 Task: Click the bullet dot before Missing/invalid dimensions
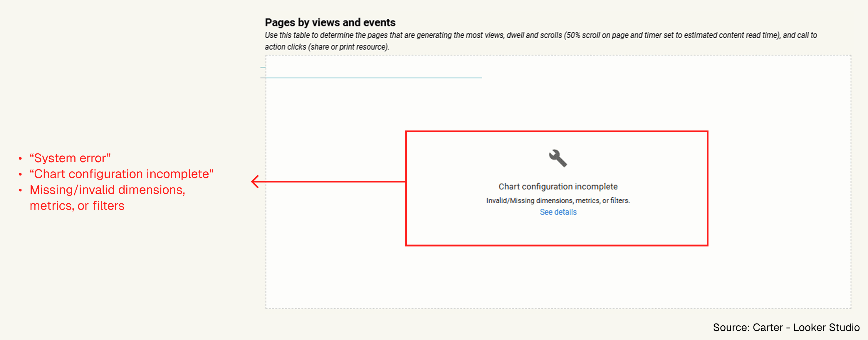pos(20,190)
